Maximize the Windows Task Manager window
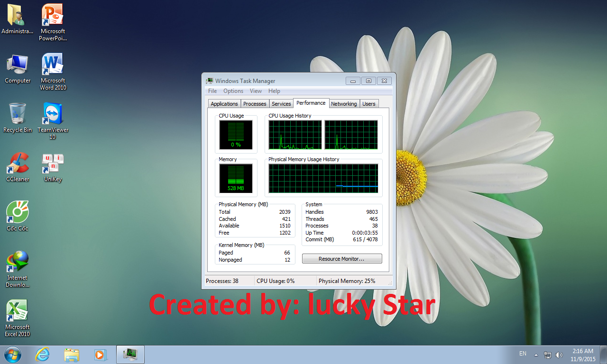This screenshot has width=607, height=364. pyautogui.click(x=369, y=81)
